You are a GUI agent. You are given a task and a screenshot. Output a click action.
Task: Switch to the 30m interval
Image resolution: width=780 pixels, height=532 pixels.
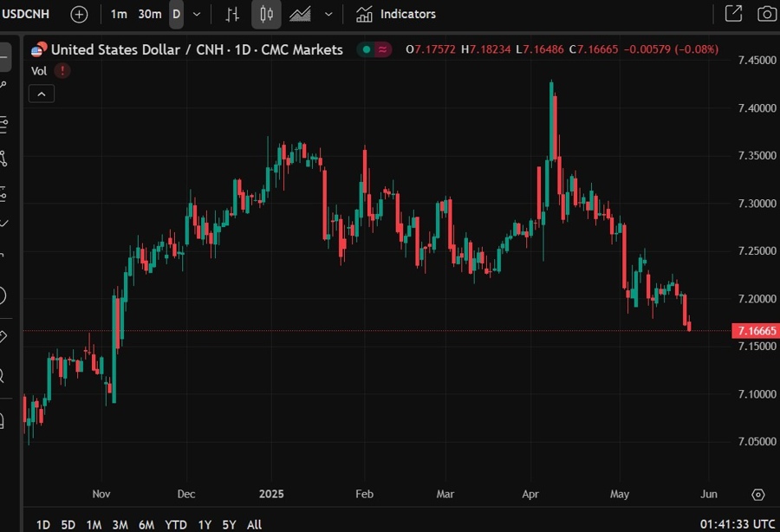[x=150, y=14]
